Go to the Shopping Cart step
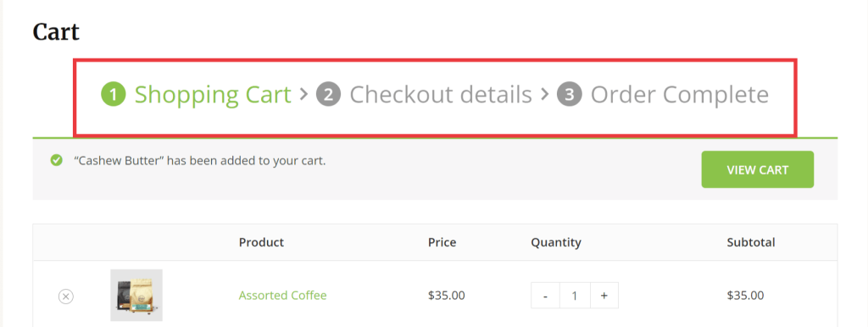 (213, 95)
